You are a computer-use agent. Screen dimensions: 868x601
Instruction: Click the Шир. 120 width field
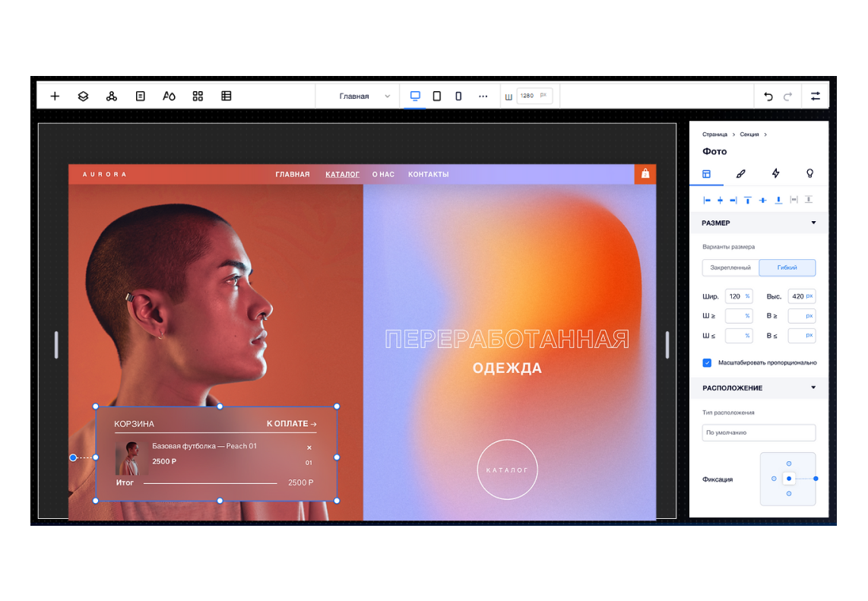point(739,296)
